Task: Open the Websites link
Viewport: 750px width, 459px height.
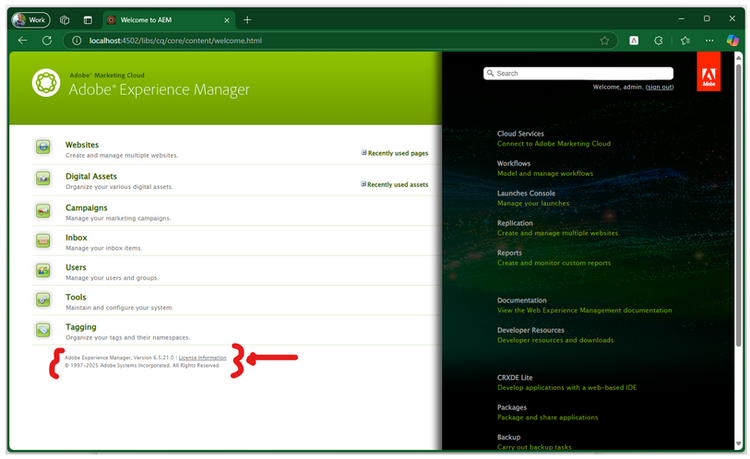Action: click(x=82, y=145)
